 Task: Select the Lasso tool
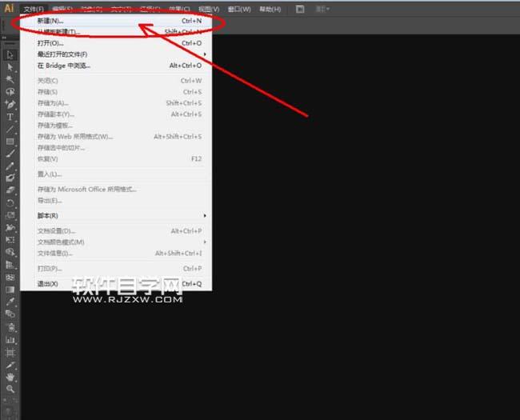pyautogui.click(x=10, y=92)
